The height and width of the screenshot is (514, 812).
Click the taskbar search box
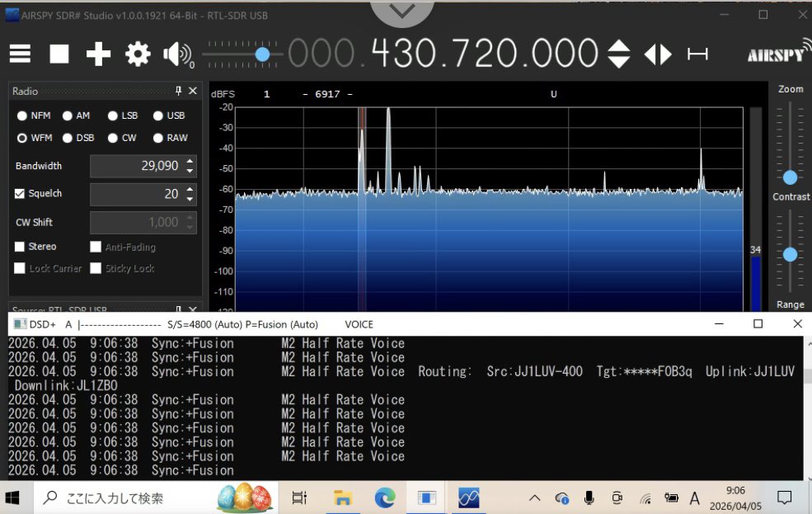(155, 498)
